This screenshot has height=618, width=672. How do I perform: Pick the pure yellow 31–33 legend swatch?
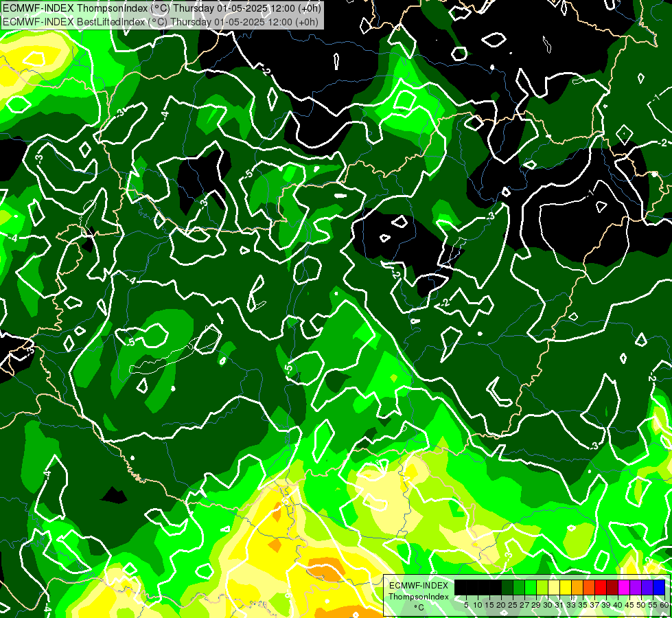click(x=566, y=587)
